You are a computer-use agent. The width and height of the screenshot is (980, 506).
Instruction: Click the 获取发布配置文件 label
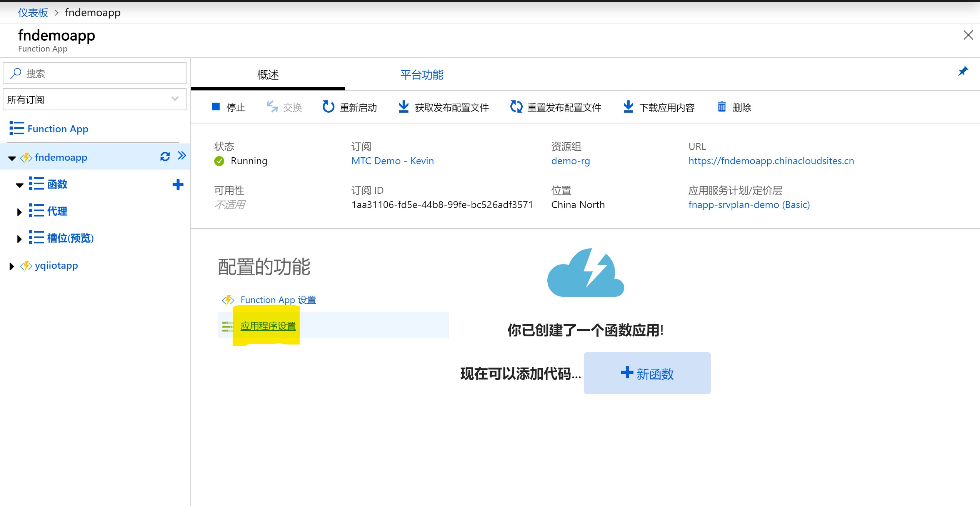click(452, 107)
